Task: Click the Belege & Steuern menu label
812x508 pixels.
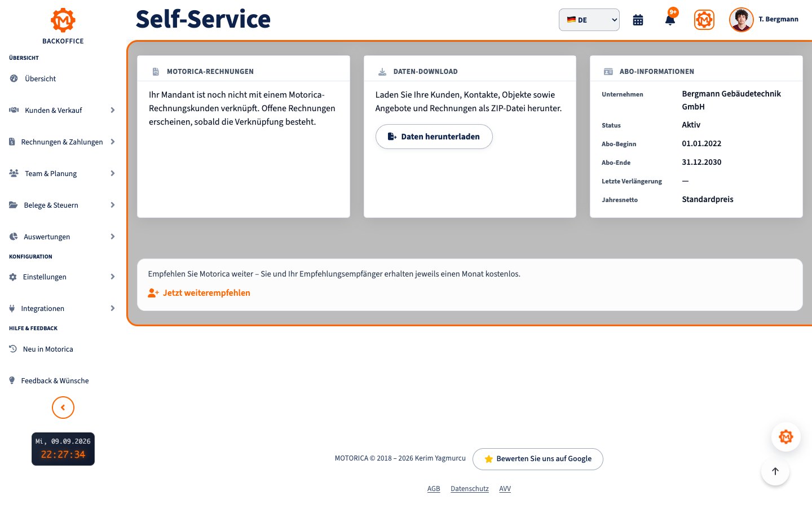Action: pos(51,205)
